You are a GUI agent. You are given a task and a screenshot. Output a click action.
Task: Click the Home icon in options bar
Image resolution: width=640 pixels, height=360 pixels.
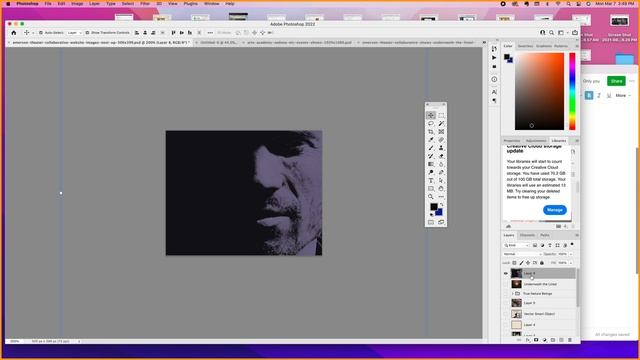14,33
